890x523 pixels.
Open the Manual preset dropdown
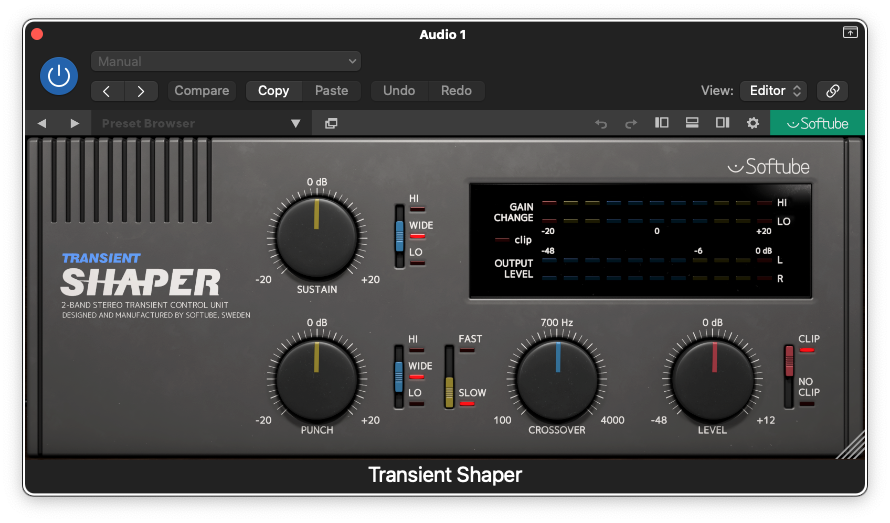[226, 61]
